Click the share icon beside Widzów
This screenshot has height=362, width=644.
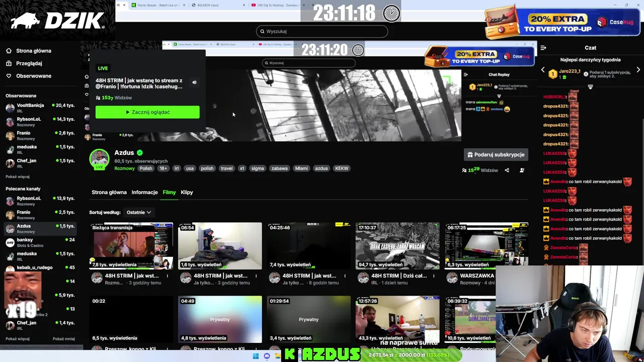tap(507, 170)
